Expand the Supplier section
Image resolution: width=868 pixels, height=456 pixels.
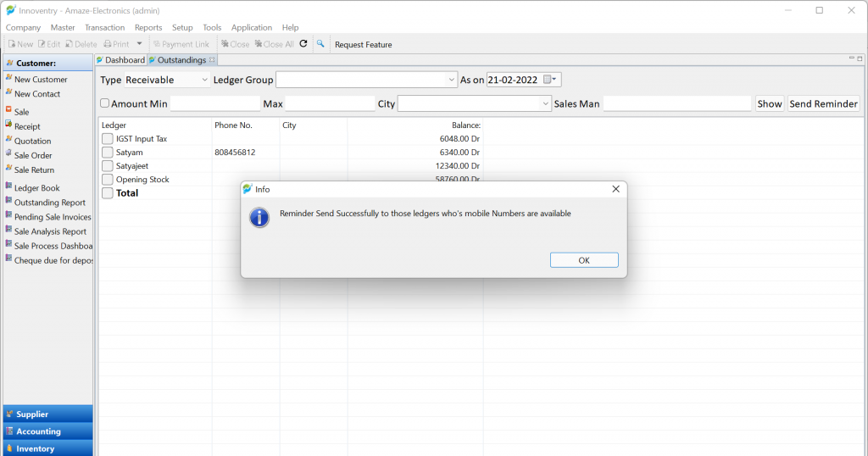tap(47, 414)
